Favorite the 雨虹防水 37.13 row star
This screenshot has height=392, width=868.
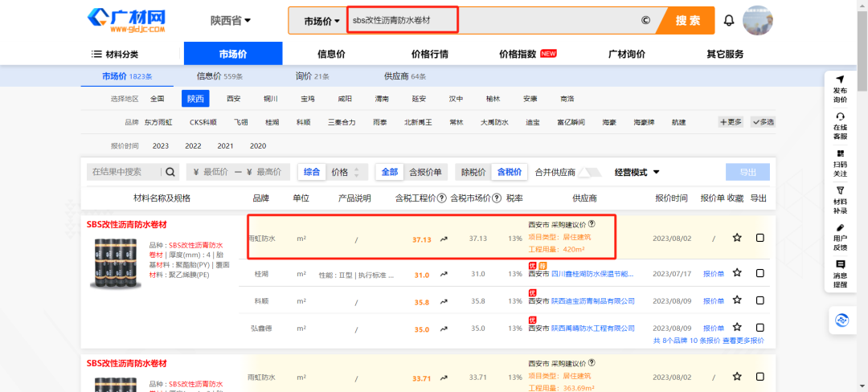pos(737,238)
